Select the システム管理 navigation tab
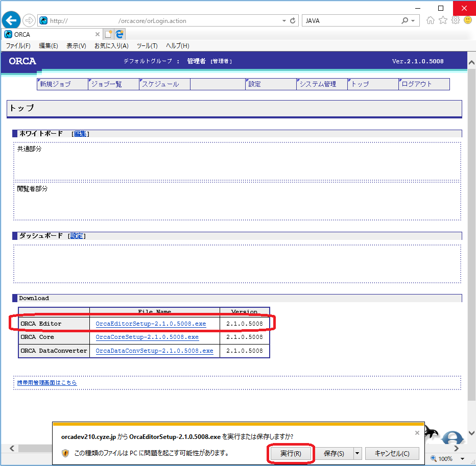The height and width of the screenshot is (466, 476). [322, 84]
